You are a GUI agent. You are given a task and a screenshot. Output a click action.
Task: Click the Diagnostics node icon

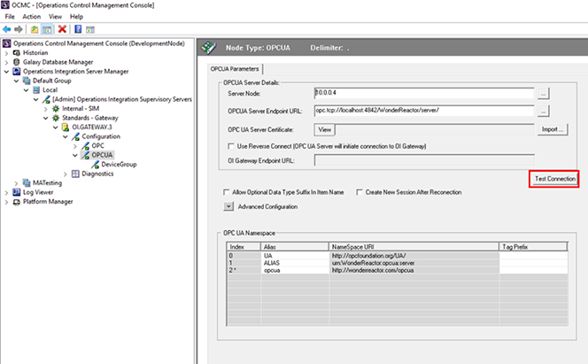point(75,174)
